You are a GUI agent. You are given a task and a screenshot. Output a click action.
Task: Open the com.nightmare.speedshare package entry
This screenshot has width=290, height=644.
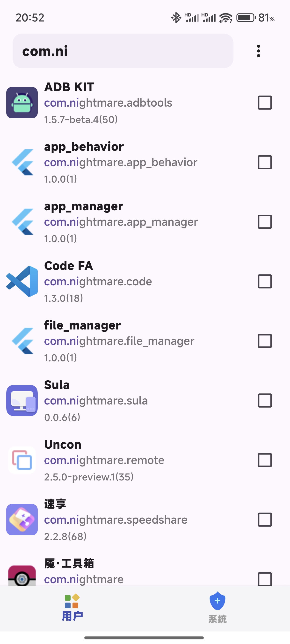point(116,520)
